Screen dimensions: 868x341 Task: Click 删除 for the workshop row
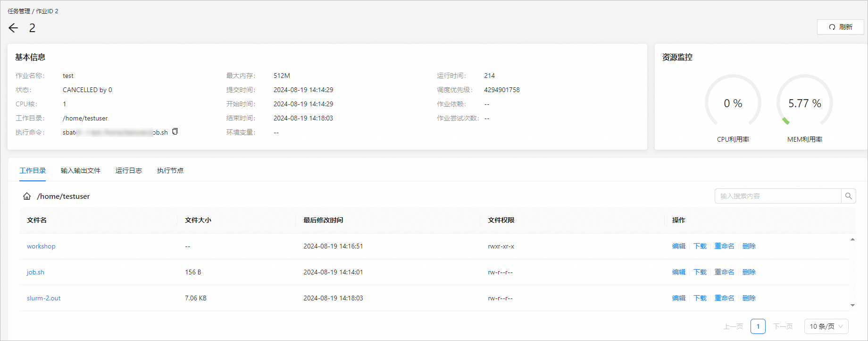[749, 246]
